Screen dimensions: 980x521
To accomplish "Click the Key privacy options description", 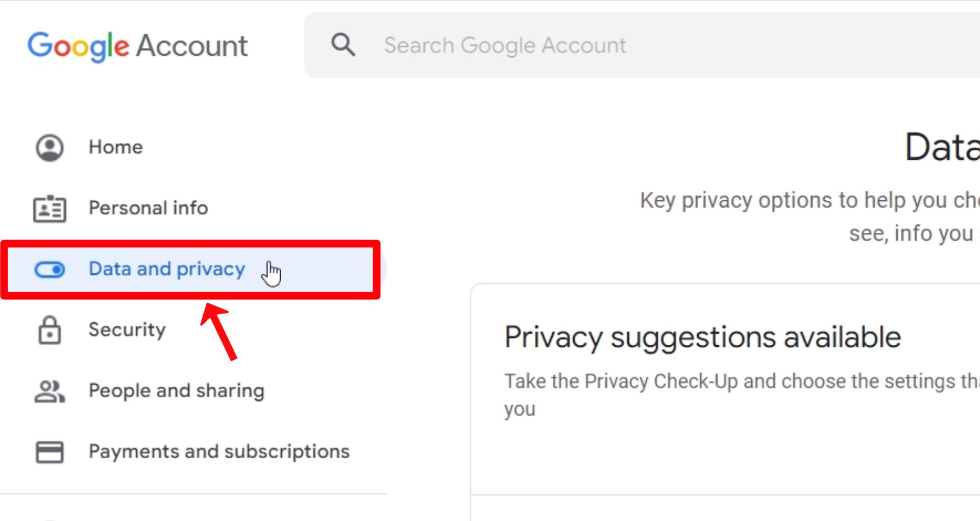I will [810, 217].
